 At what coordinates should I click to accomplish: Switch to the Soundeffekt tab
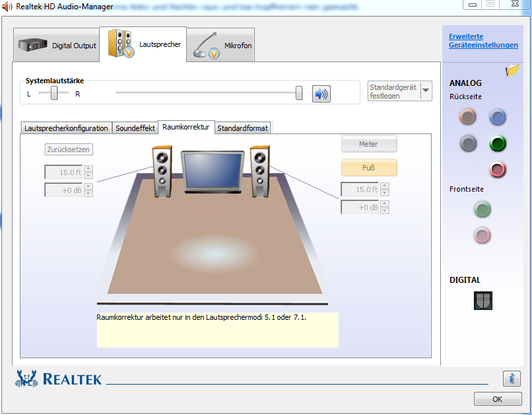(x=135, y=128)
